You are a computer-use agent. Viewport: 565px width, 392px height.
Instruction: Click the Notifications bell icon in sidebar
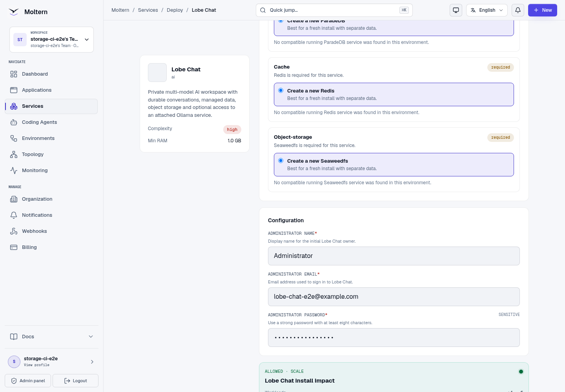tap(14, 215)
